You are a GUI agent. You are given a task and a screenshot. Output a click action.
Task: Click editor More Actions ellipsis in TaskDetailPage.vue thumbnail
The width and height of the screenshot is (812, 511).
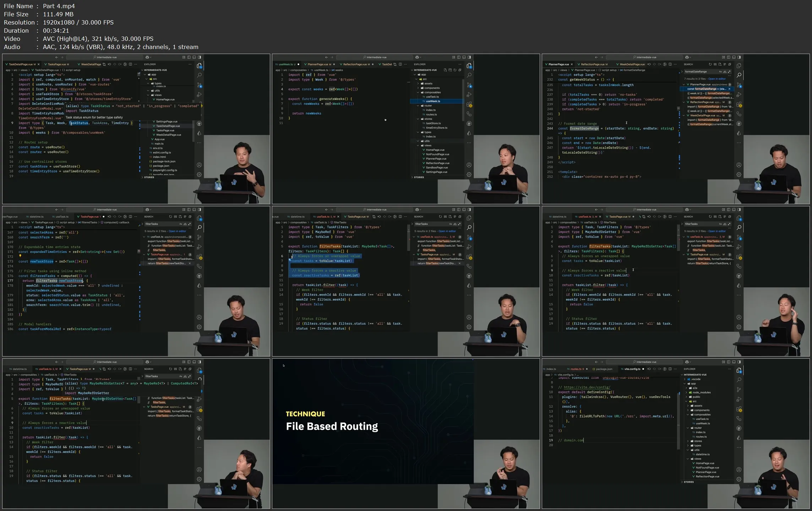coord(135,64)
